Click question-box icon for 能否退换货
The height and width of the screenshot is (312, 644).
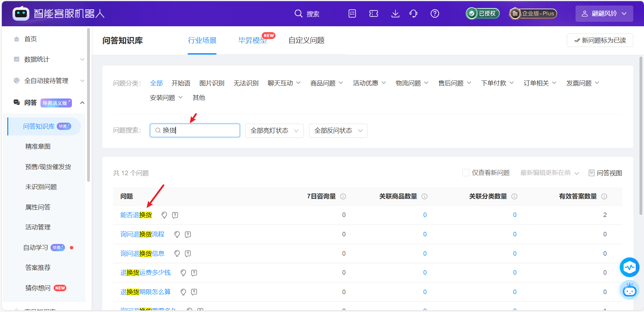[175, 215]
